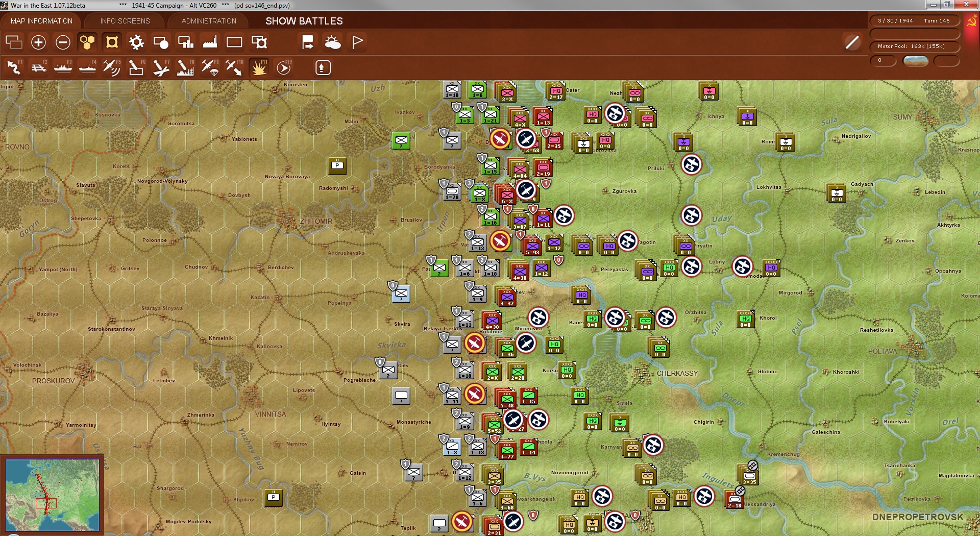Toggle the highlighted F11 show battles button
Image resolution: width=980 pixels, height=536 pixels.
click(259, 67)
